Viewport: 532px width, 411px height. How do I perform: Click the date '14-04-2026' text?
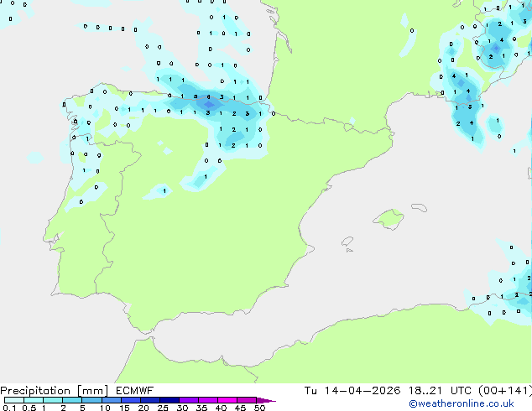[x=362, y=391]
